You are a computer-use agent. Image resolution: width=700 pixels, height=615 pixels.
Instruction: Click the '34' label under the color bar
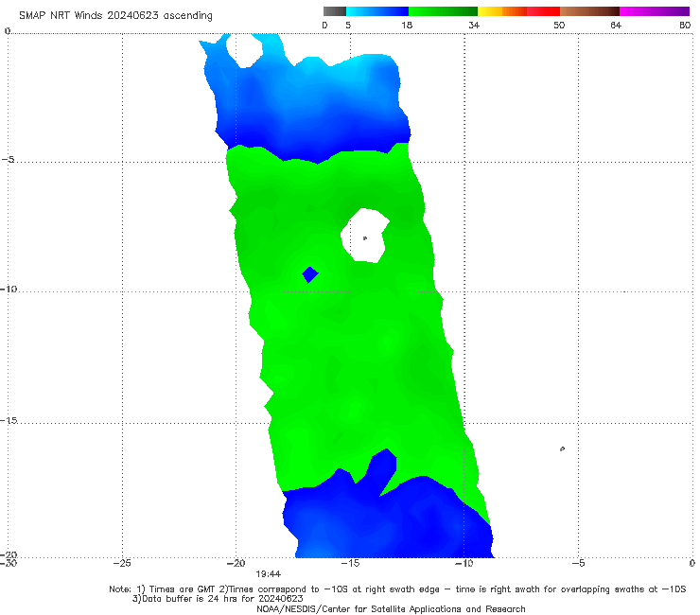pos(474,25)
